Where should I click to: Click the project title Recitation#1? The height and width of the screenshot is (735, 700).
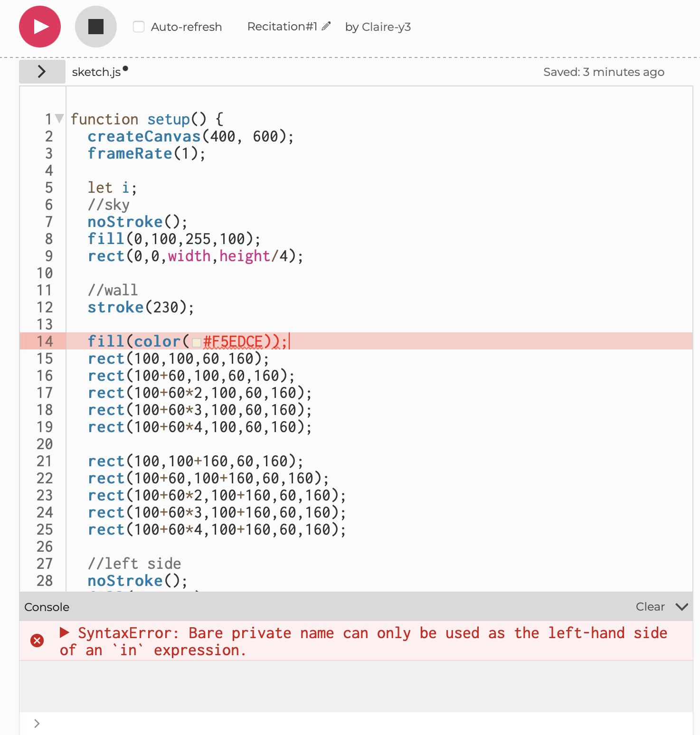[282, 27]
